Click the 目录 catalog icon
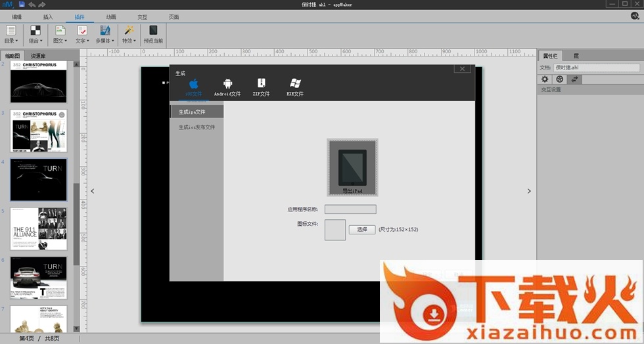Image resolution: width=644 pixels, height=344 pixels. tap(11, 30)
